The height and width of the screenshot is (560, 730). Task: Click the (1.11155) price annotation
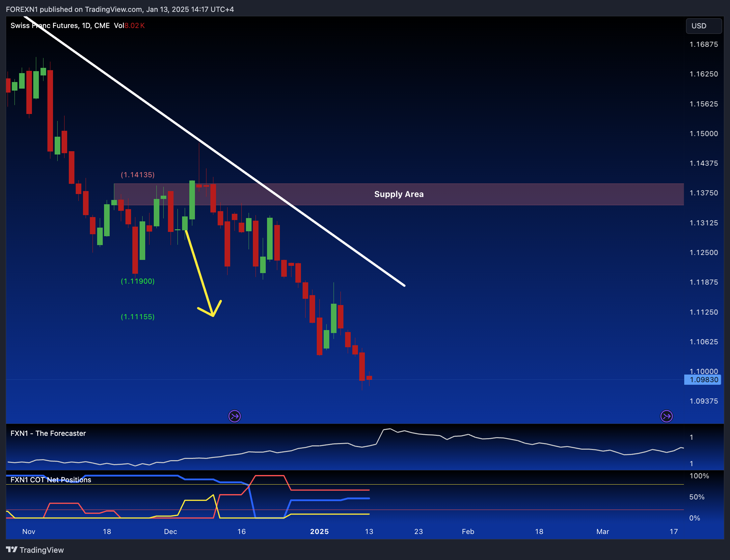[138, 317]
